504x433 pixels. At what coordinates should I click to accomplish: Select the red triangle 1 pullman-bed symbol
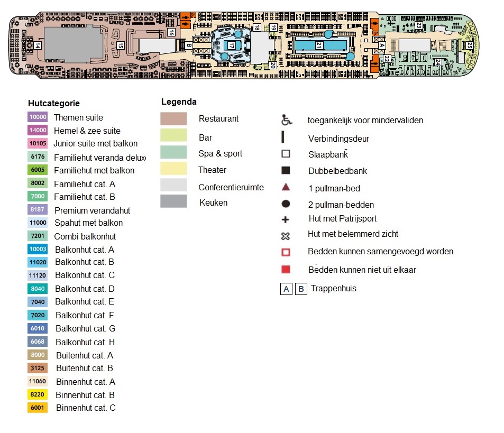coord(286,187)
